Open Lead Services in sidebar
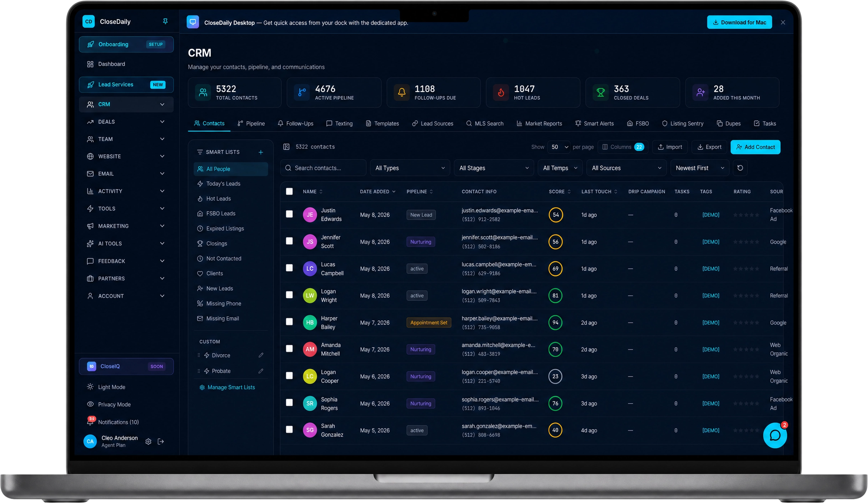 126,85
